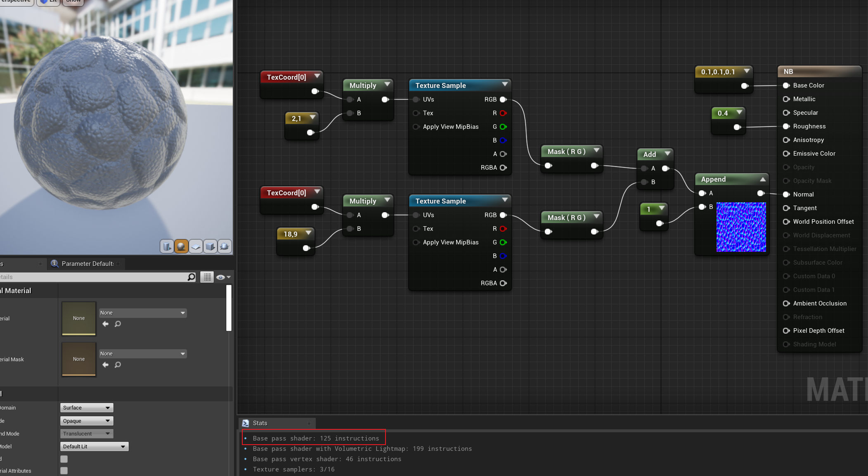
Task: Select the teapot preview mesh icon
Action: click(x=225, y=246)
